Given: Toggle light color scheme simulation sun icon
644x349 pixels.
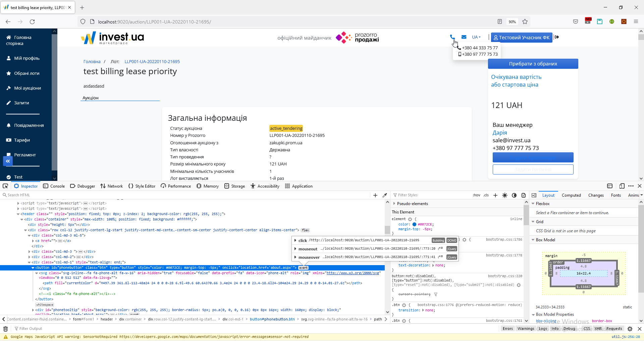Looking at the screenshot, I should (x=505, y=195).
